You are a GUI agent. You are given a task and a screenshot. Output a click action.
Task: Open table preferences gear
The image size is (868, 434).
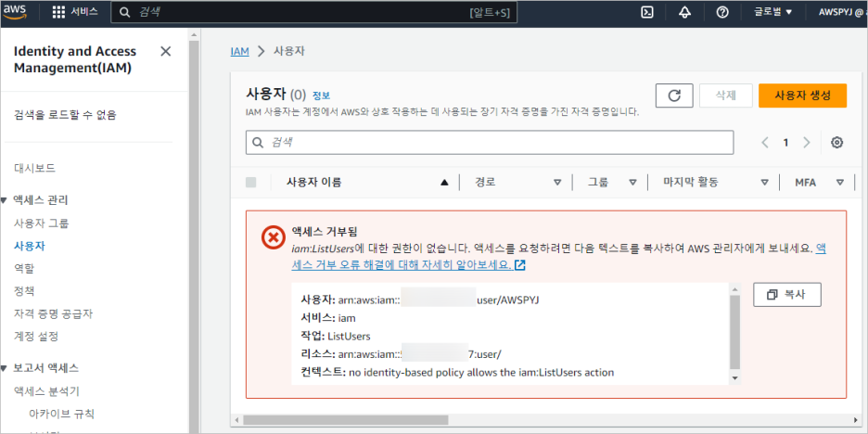click(x=837, y=143)
